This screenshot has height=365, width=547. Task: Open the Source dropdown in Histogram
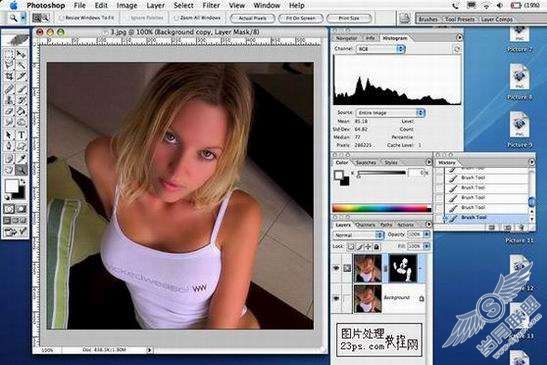390,113
